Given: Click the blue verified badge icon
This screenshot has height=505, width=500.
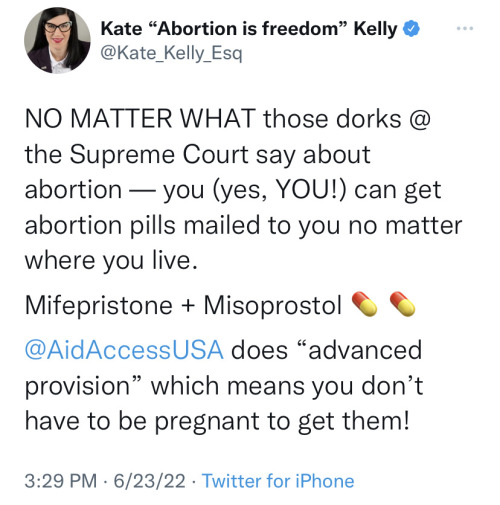Looking at the screenshot, I should click(x=412, y=29).
